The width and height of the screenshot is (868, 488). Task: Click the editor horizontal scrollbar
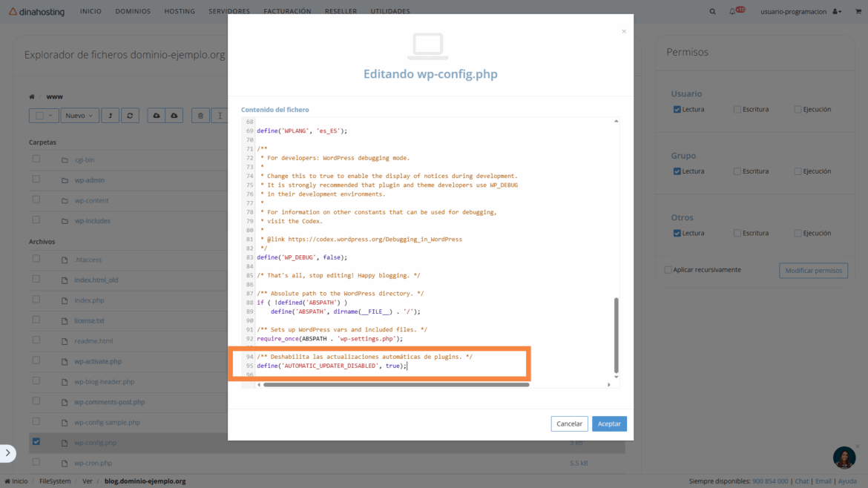point(396,385)
